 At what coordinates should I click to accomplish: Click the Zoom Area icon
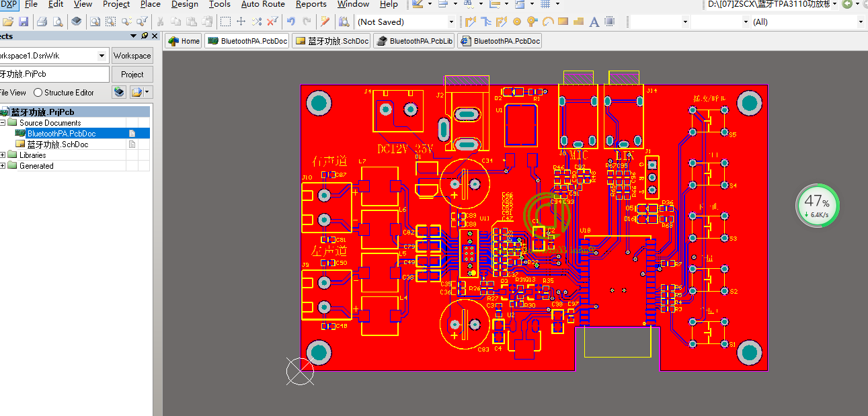pos(110,22)
